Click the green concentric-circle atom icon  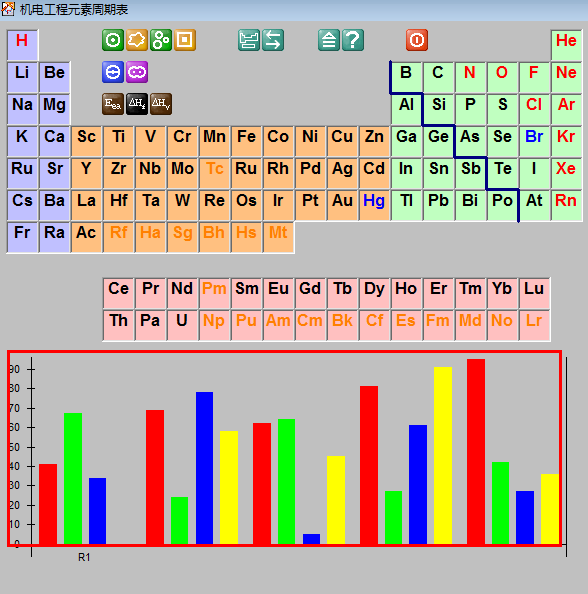click(113, 40)
